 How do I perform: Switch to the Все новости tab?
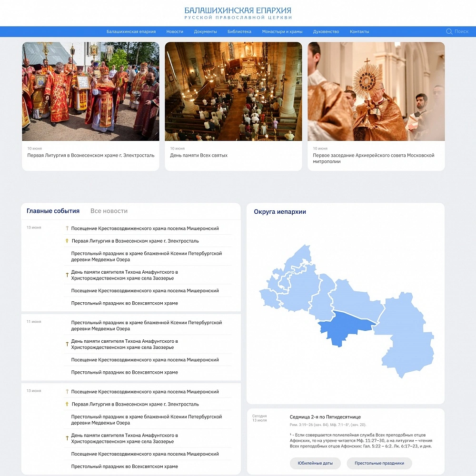(109, 211)
